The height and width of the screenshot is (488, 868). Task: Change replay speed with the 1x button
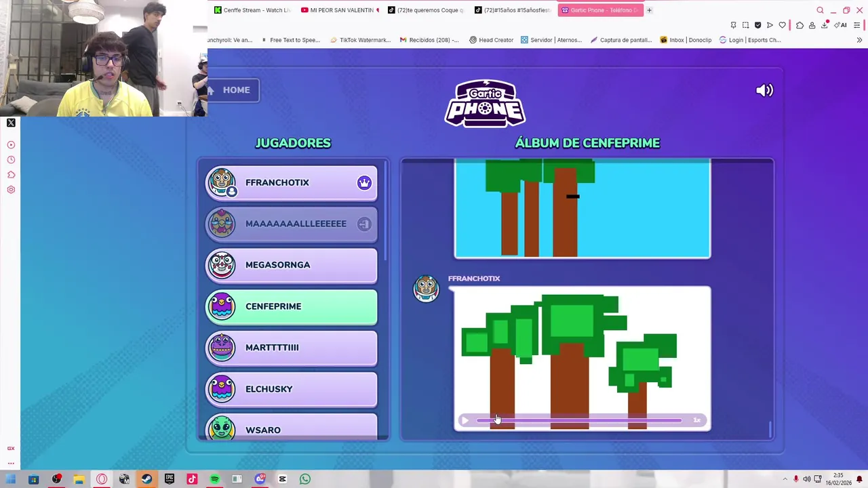pyautogui.click(x=696, y=420)
